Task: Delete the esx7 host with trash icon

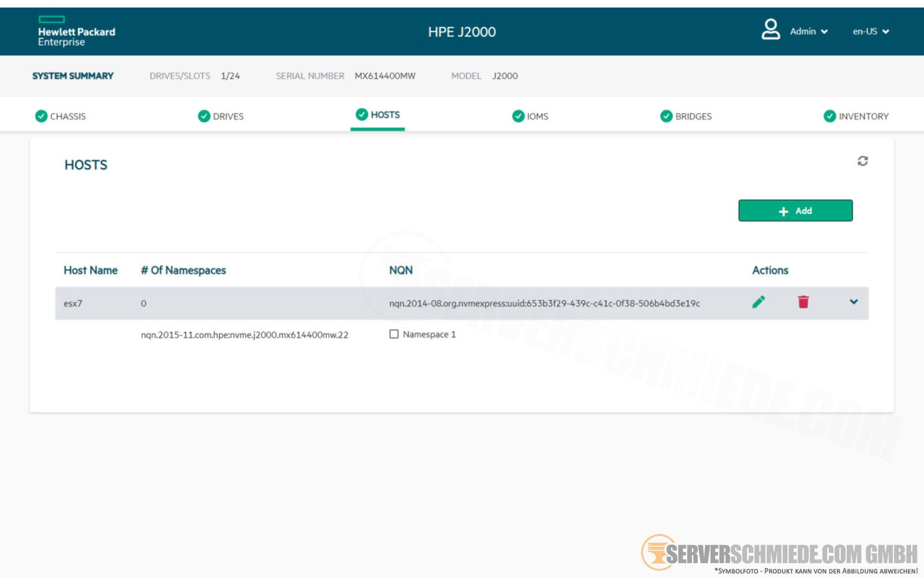Action: 803,302
